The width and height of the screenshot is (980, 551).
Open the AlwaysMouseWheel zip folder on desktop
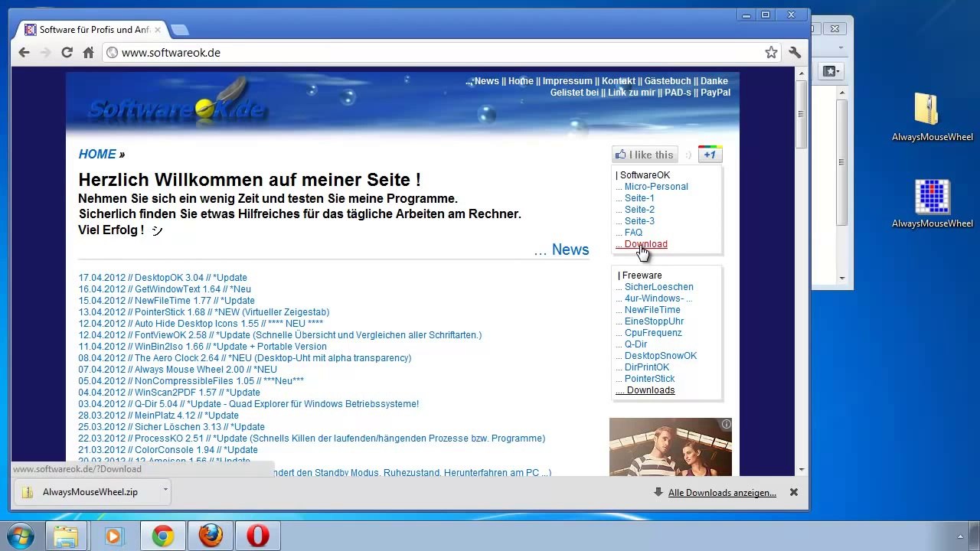click(932, 117)
